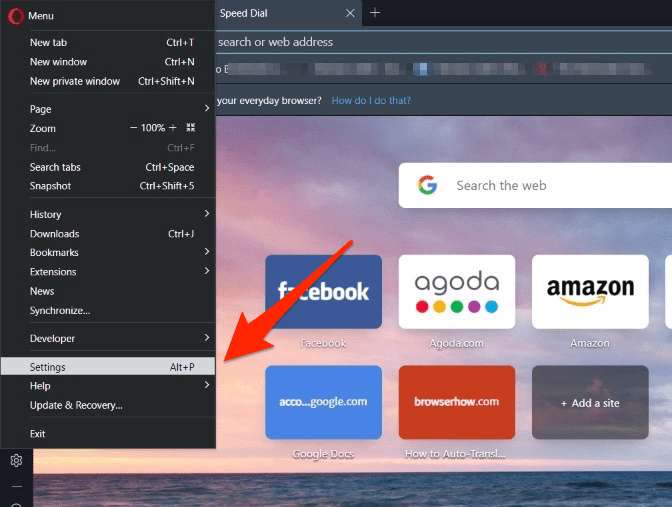Toggle full screen icon in the Zoom row
Screen dimensions: 672x507
(191, 128)
